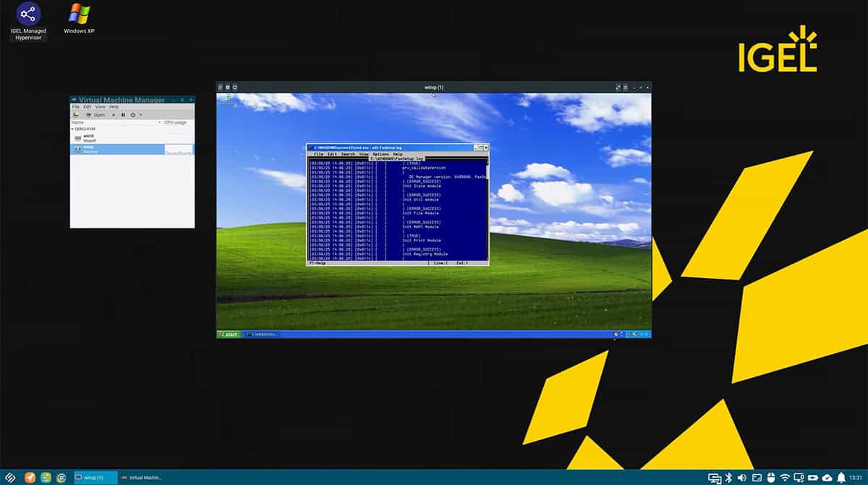
Task: Open the Wi-Fi icon in system tray
Action: (785, 477)
